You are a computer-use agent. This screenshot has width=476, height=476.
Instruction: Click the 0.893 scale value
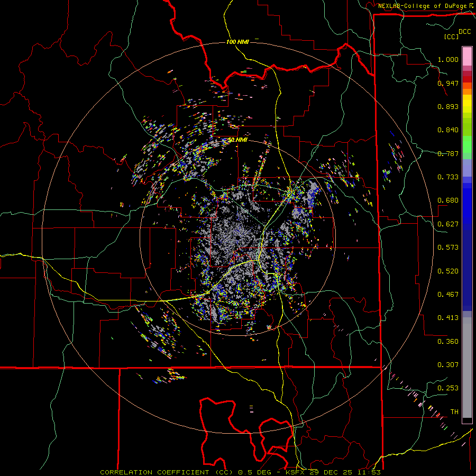[448, 106]
